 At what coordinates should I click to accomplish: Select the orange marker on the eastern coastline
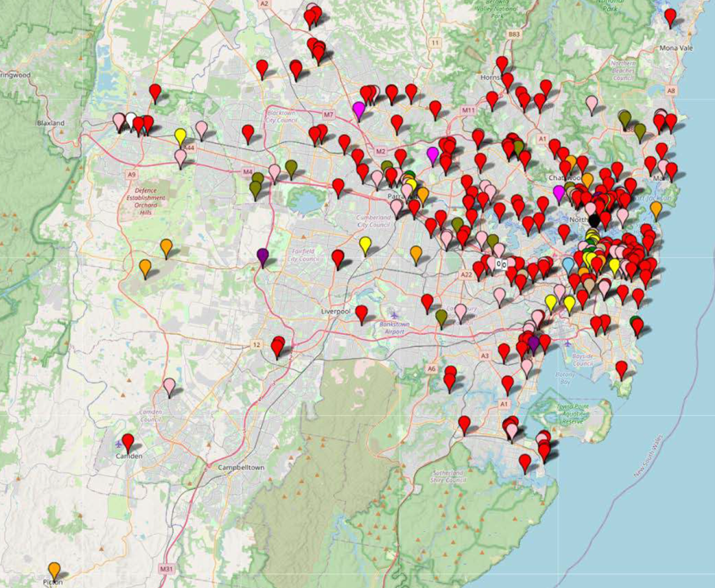click(656, 209)
